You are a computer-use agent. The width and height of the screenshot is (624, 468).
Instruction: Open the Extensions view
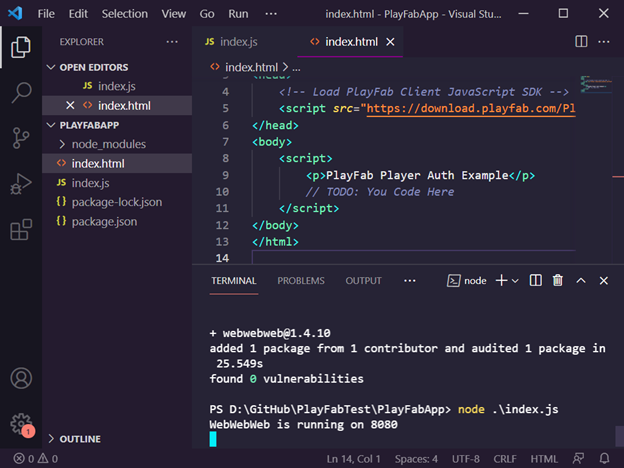(21, 229)
